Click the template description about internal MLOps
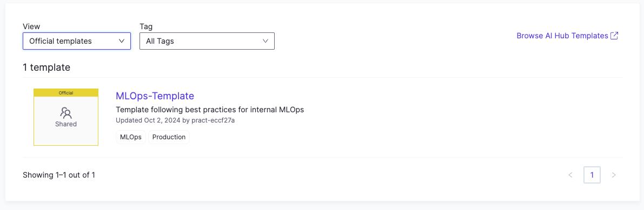The height and width of the screenshot is (210, 644). pos(210,110)
